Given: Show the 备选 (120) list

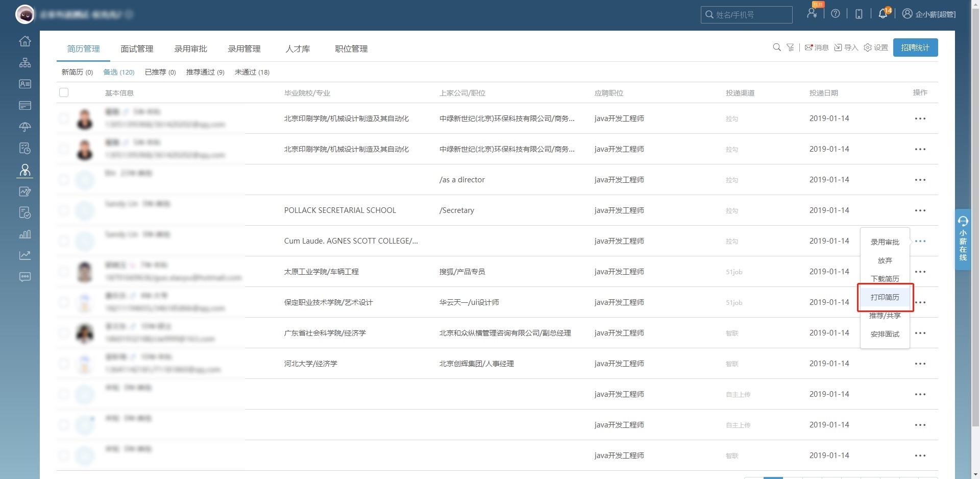Looking at the screenshot, I should [119, 72].
